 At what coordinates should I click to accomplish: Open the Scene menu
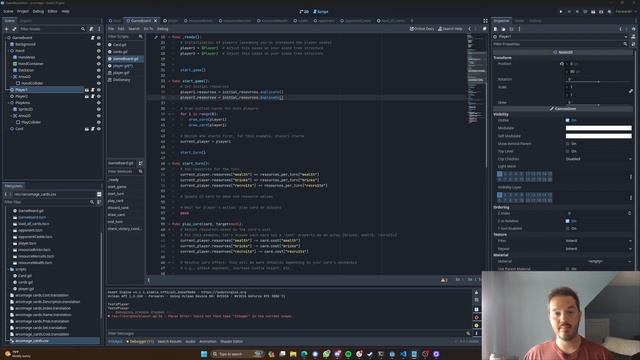[x=8, y=11]
